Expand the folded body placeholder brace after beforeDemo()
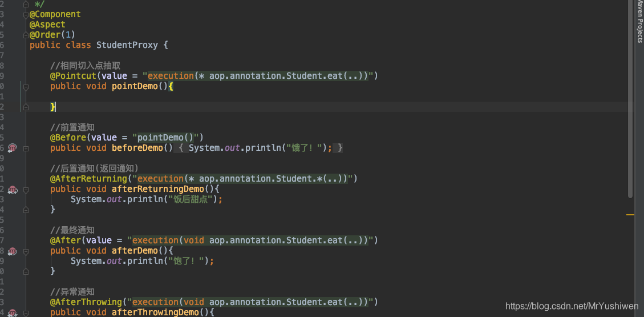This screenshot has width=644, height=317. [x=181, y=148]
